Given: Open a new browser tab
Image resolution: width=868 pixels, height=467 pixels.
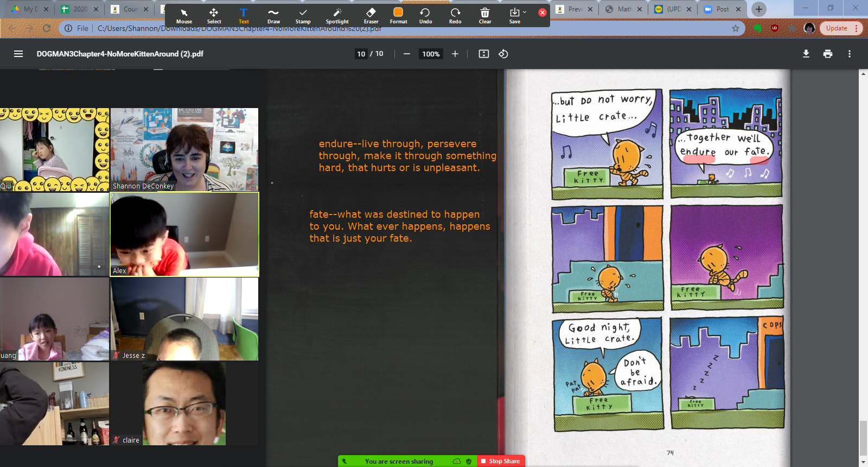Looking at the screenshot, I should (759, 9).
